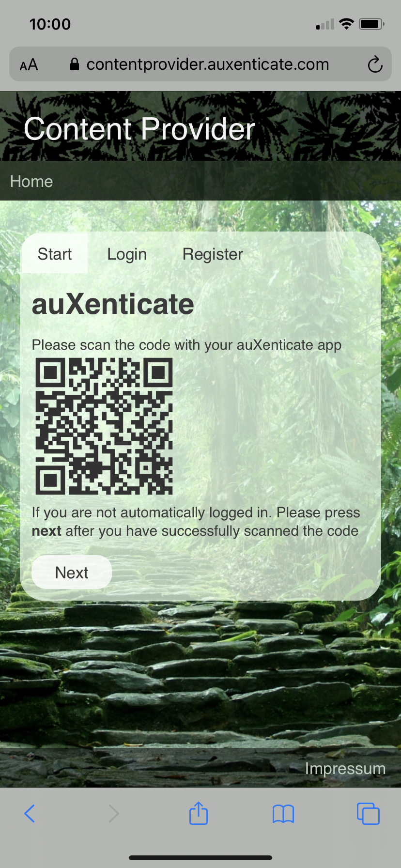The image size is (401, 868).
Task: Select the Start tab
Action: (x=55, y=254)
